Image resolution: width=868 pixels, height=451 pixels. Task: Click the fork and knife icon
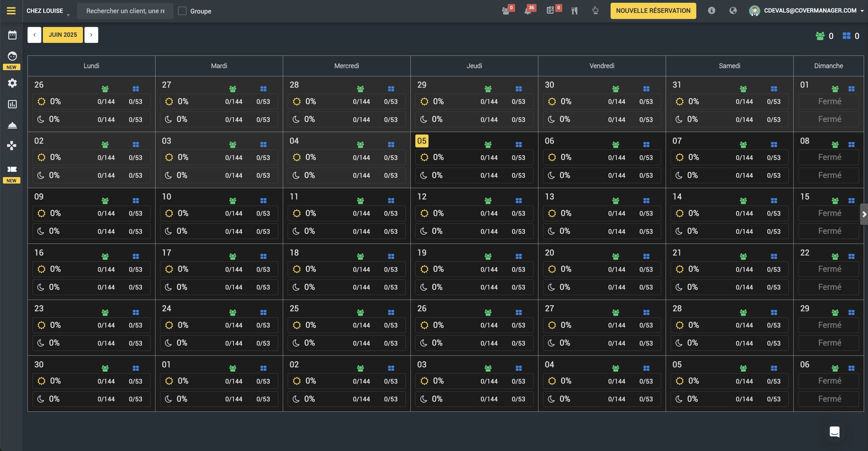tap(574, 11)
